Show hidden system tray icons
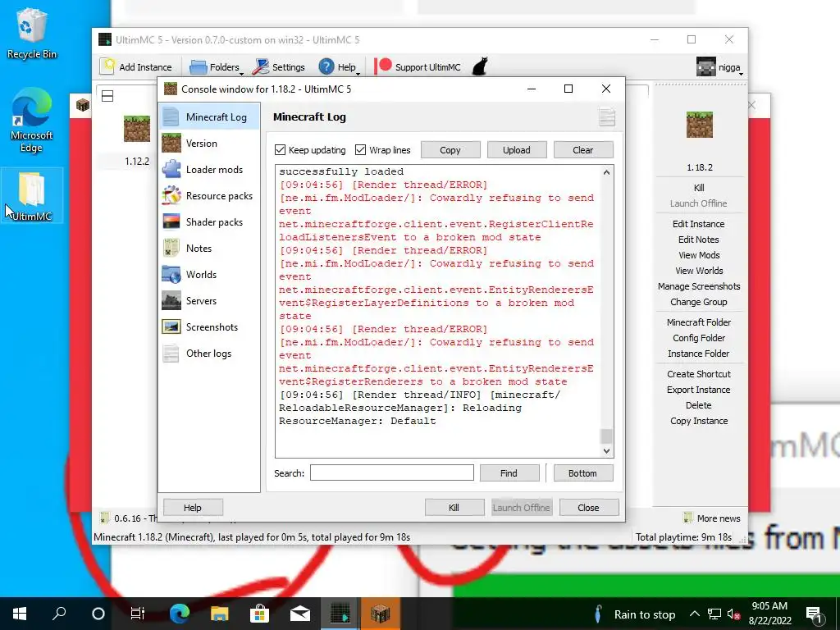The width and height of the screenshot is (840, 630). point(694,614)
